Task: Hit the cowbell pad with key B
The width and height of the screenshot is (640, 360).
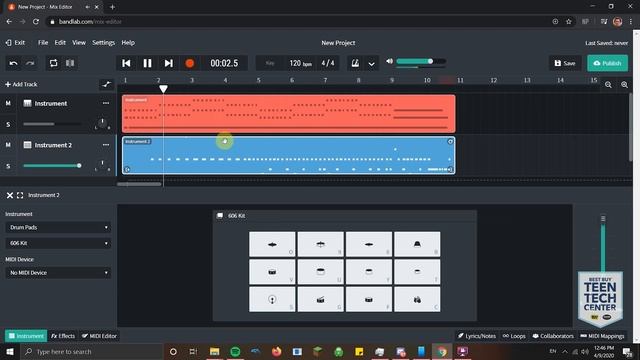Action: pyautogui.click(x=417, y=244)
